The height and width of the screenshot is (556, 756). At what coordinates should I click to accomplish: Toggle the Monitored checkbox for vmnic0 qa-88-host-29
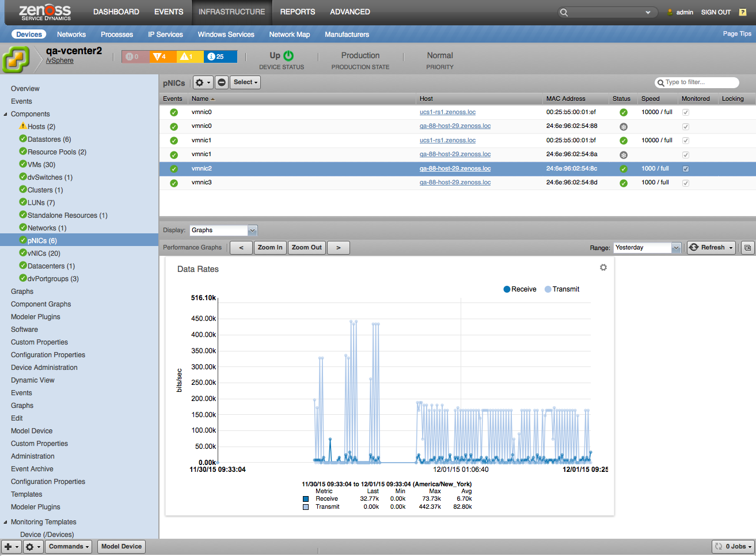pyautogui.click(x=686, y=127)
